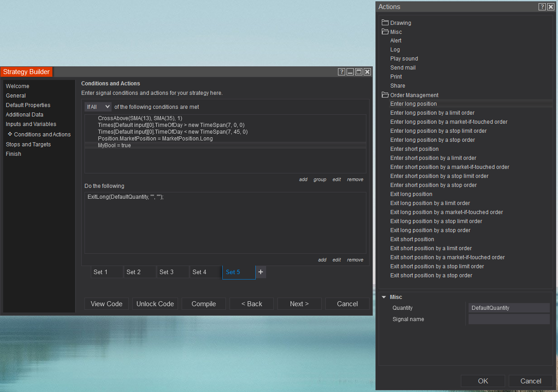Select Enter long position action
This screenshot has width=558, height=392.
click(413, 104)
